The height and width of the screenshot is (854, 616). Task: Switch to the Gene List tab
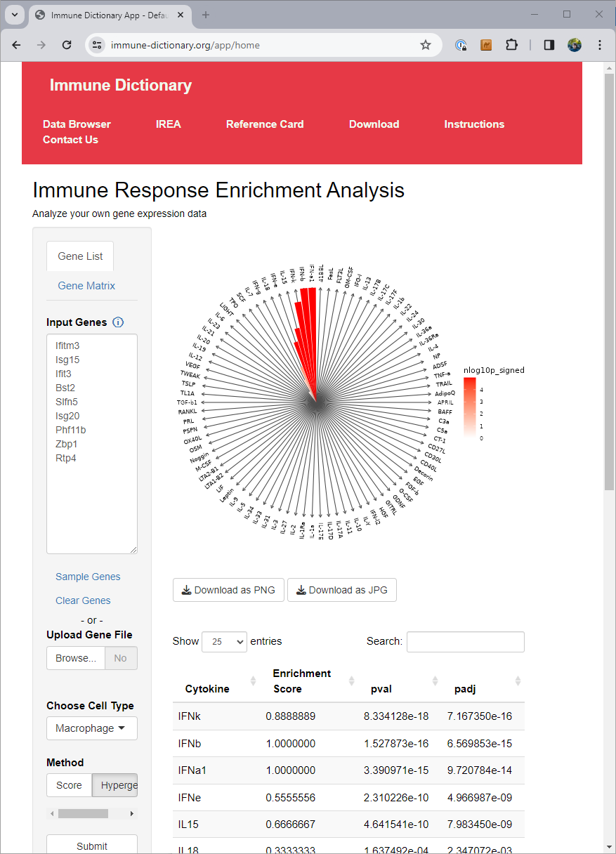80,256
